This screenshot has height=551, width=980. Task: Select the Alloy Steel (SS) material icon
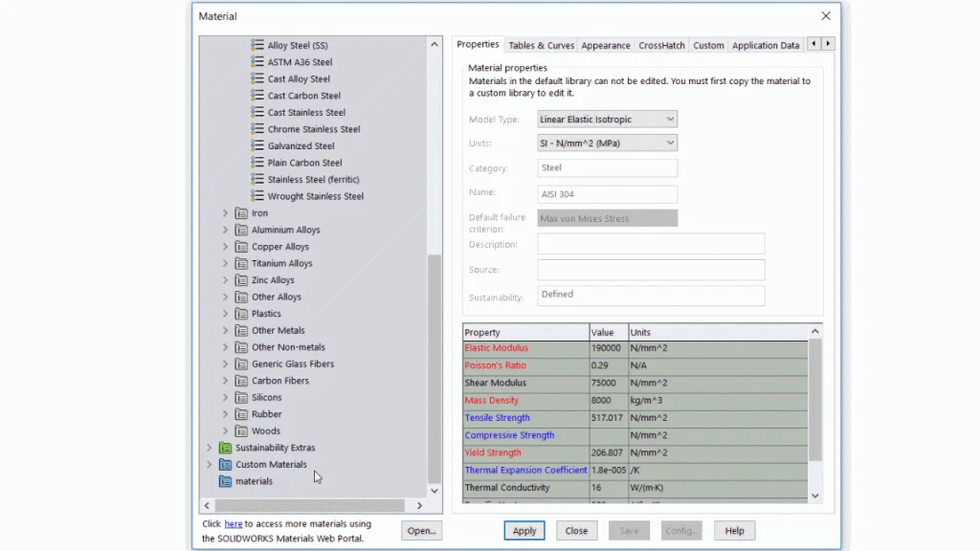coord(257,46)
